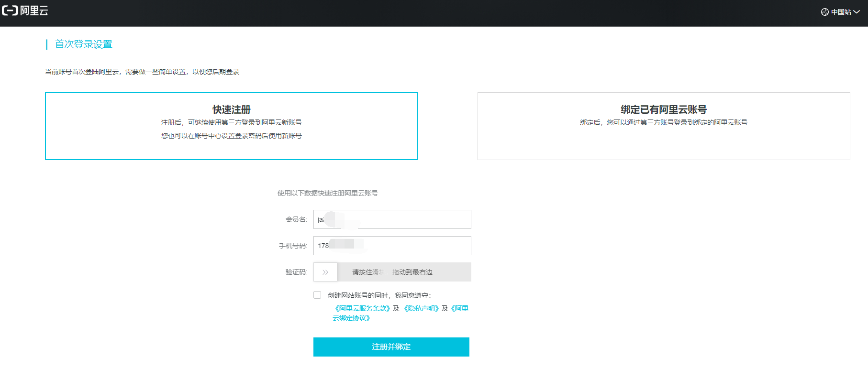The width and height of the screenshot is (868, 390).
Task: Click the slider handle with double arrows
Action: pyautogui.click(x=325, y=272)
